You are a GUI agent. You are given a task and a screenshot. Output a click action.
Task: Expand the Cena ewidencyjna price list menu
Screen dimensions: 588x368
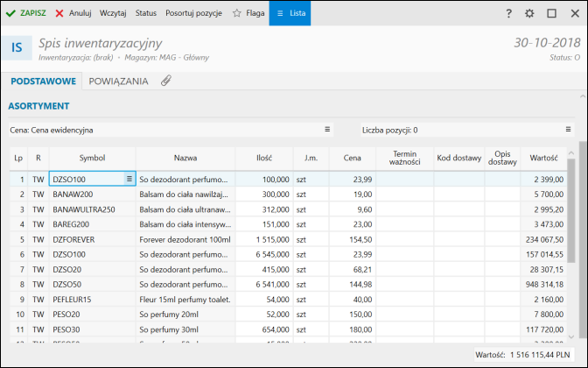pos(328,130)
